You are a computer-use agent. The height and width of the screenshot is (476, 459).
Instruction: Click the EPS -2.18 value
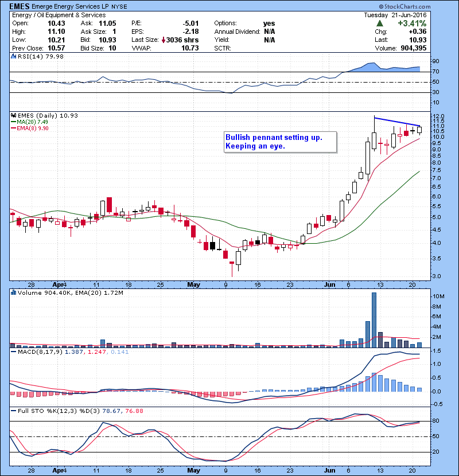click(190, 32)
